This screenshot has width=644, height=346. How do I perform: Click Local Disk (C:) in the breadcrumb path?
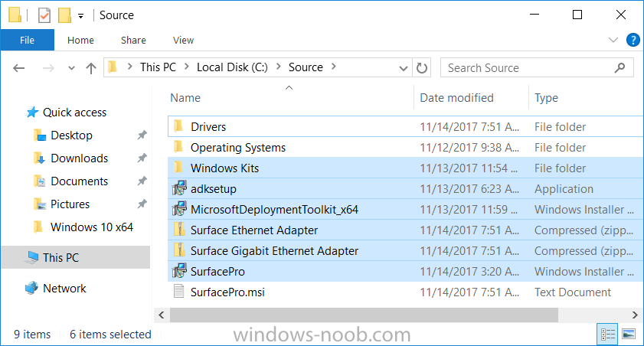(x=232, y=67)
